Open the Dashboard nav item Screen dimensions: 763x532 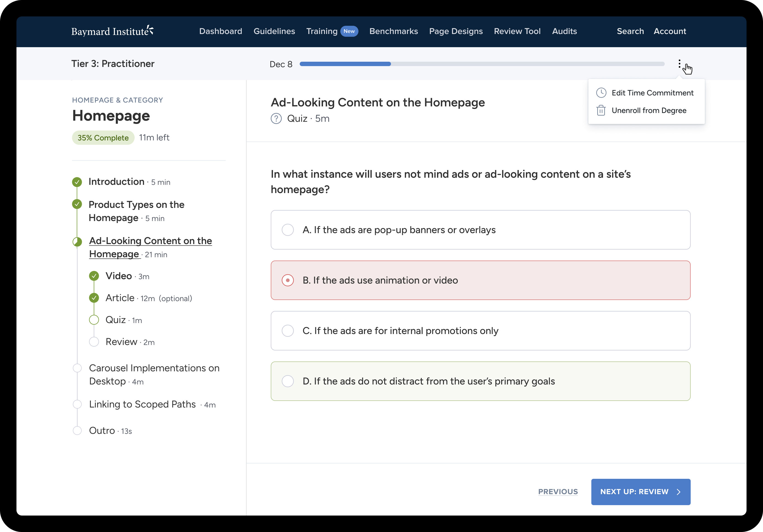click(221, 31)
